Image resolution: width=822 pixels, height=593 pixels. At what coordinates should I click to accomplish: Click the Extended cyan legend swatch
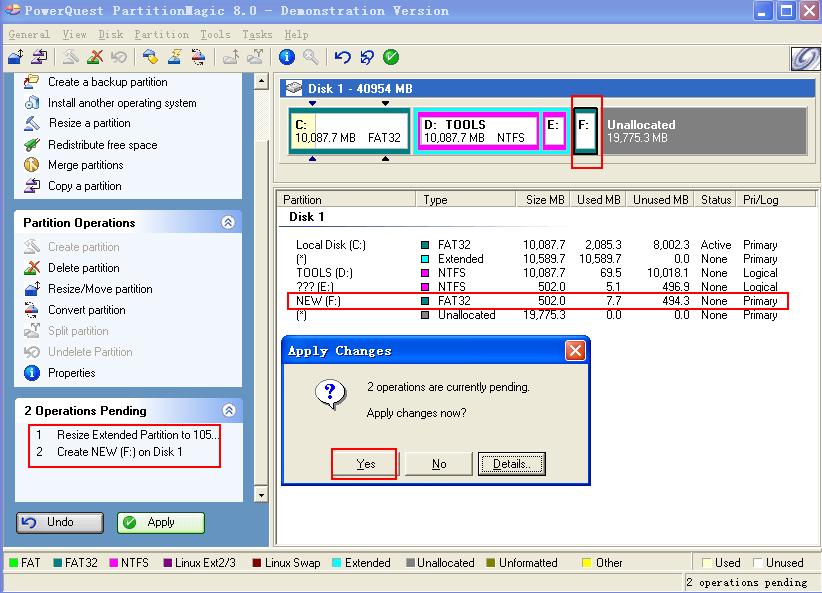click(337, 563)
